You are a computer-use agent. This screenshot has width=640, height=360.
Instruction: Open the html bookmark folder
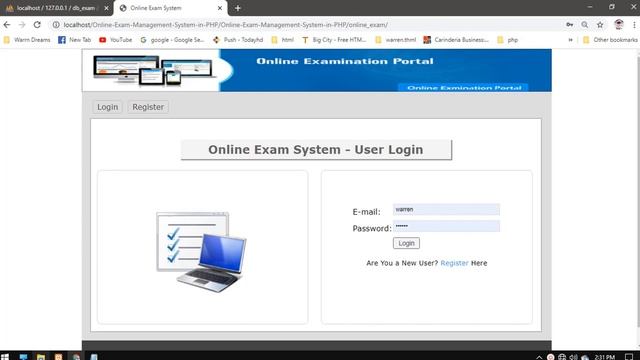point(282,40)
